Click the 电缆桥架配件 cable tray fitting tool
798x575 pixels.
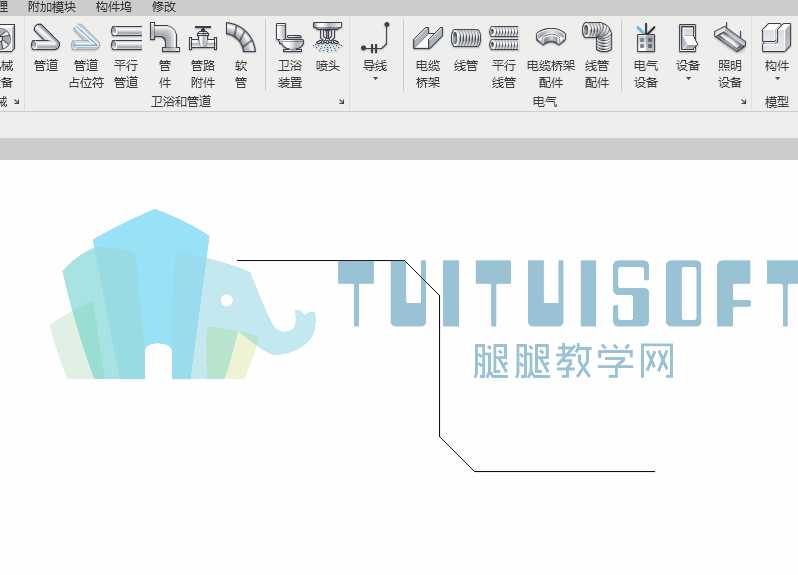pyautogui.click(x=551, y=55)
